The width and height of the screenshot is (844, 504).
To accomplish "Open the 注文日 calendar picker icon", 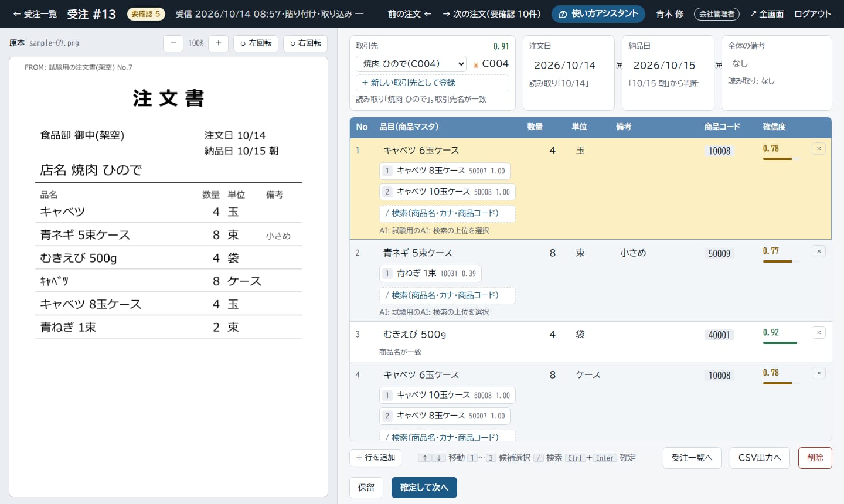I will pyautogui.click(x=619, y=65).
